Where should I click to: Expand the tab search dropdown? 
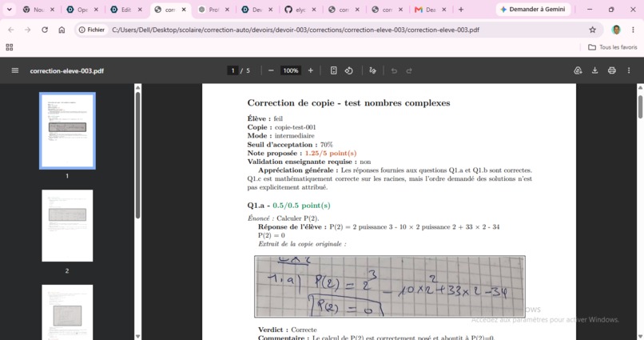point(9,10)
